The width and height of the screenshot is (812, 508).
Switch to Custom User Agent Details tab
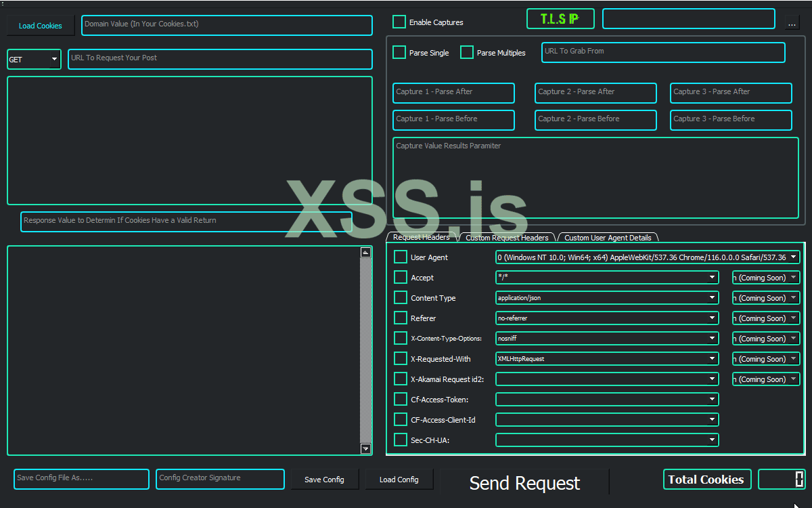tap(608, 238)
